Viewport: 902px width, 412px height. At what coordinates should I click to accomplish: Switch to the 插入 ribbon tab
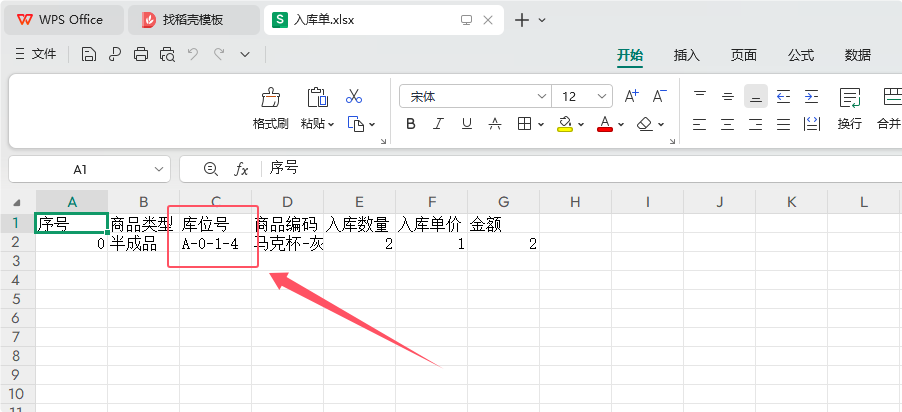click(686, 55)
